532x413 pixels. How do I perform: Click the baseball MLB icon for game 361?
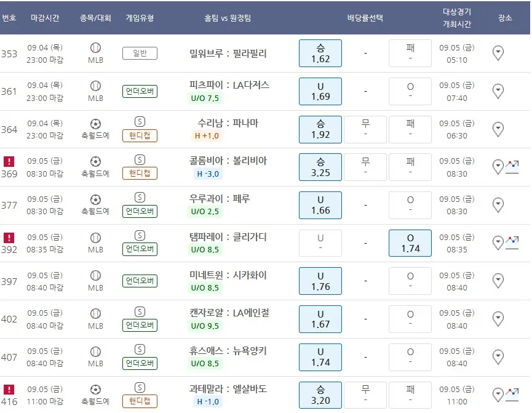(x=95, y=86)
